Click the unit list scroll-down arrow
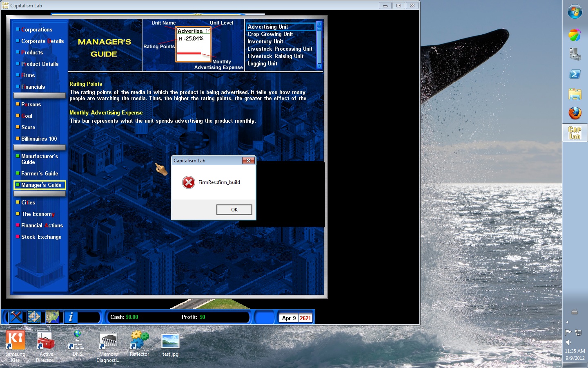588x368 pixels. (x=319, y=66)
